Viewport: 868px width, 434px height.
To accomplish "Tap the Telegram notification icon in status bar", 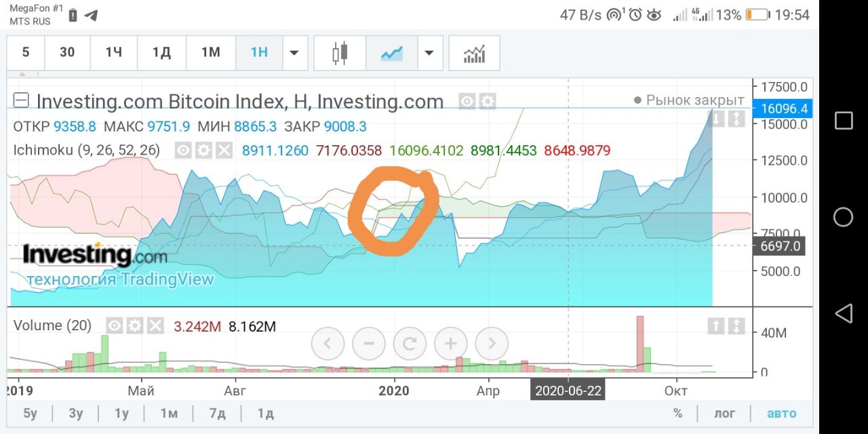I will point(92,15).
